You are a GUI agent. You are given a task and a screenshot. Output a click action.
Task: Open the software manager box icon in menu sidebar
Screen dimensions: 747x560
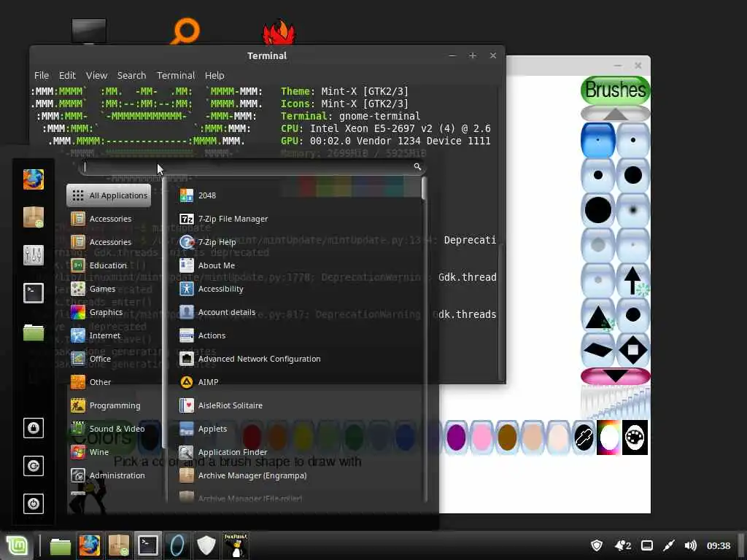click(x=34, y=217)
